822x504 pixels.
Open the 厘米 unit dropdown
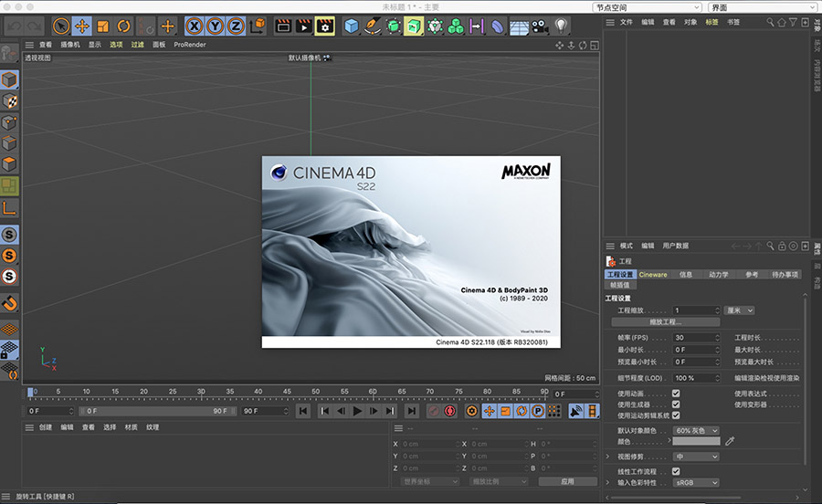(x=740, y=310)
